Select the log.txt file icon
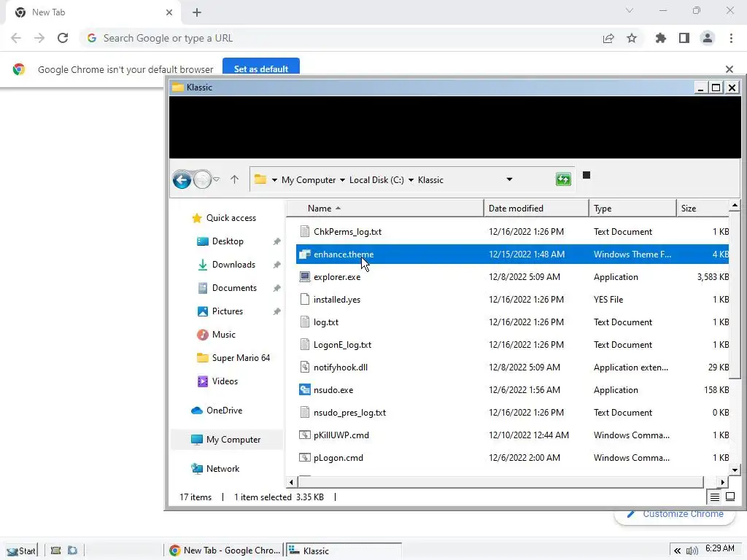 [x=304, y=322]
